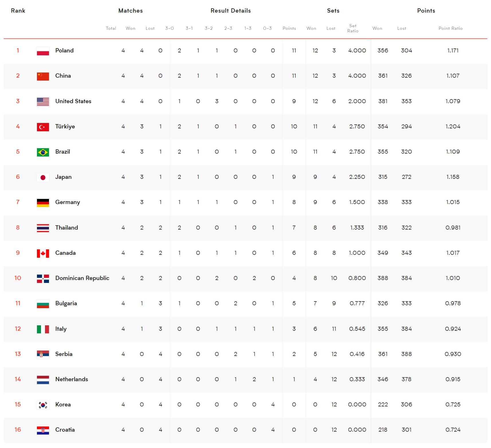The width and height of the screenshot is (491, 448).
Task: Click the Rank column header
Action: (x=18, y=11)
